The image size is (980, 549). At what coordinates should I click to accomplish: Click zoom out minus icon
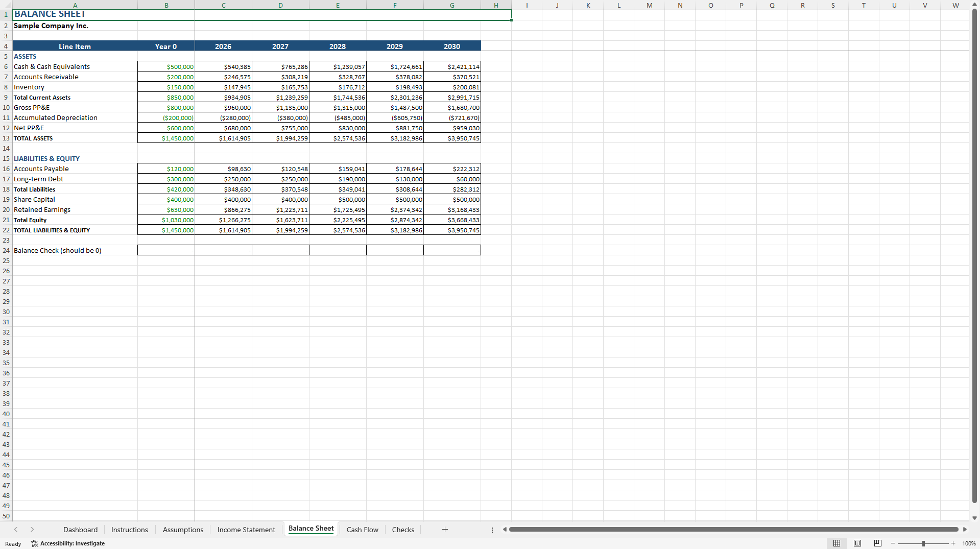pyautogui.click(x=893, y=543)
